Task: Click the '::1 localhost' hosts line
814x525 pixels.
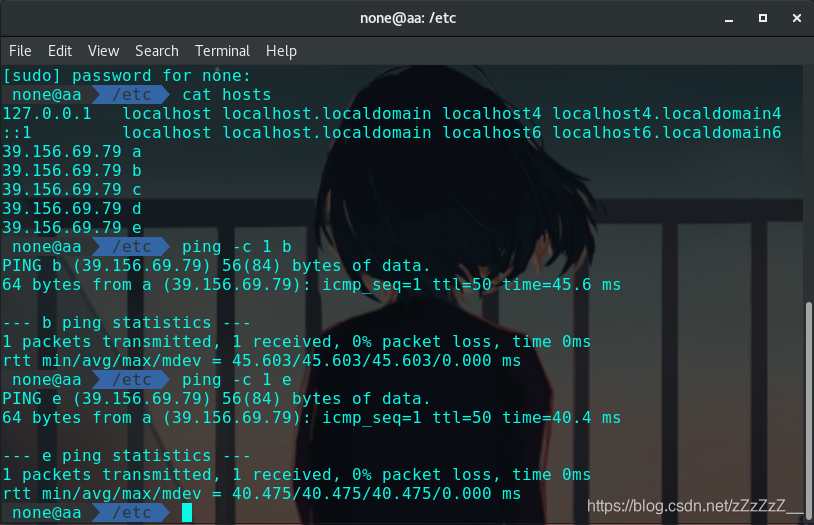Action: pos(392,132)
